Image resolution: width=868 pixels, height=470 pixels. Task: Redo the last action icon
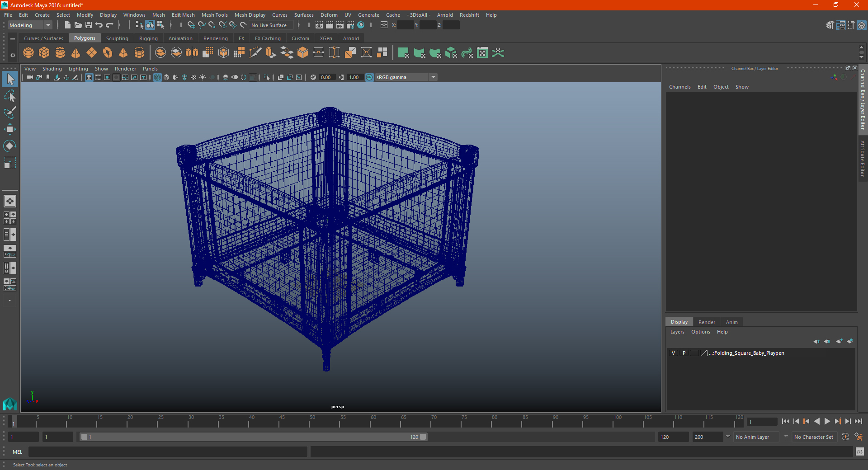[109, 25]
